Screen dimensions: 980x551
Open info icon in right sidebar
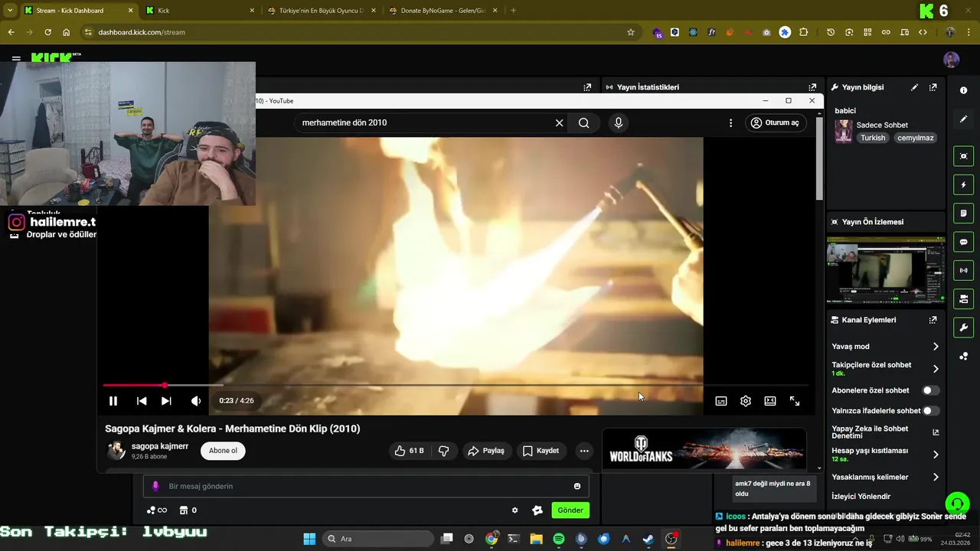(x=963, y=90)
